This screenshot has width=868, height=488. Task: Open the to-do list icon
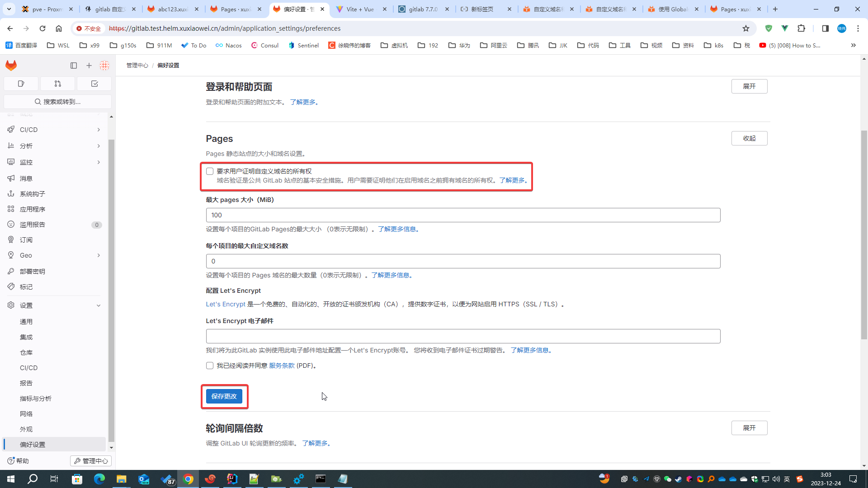tap(94, 84)
